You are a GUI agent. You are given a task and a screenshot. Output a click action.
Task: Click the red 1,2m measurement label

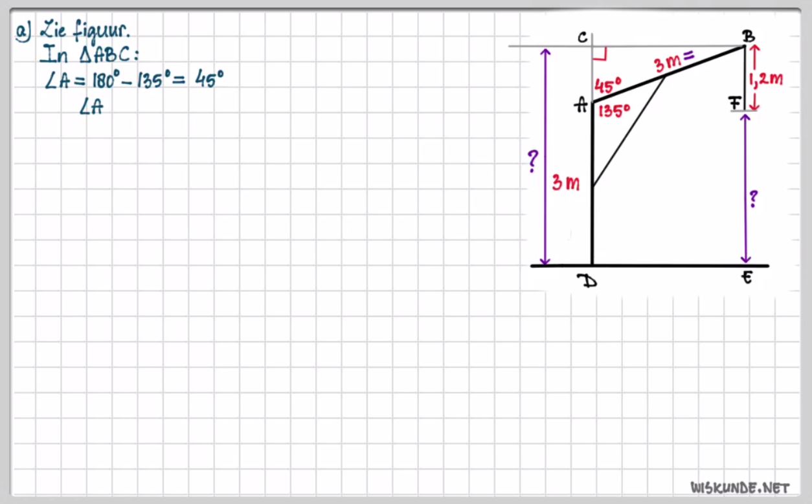[x=767, y=80]
